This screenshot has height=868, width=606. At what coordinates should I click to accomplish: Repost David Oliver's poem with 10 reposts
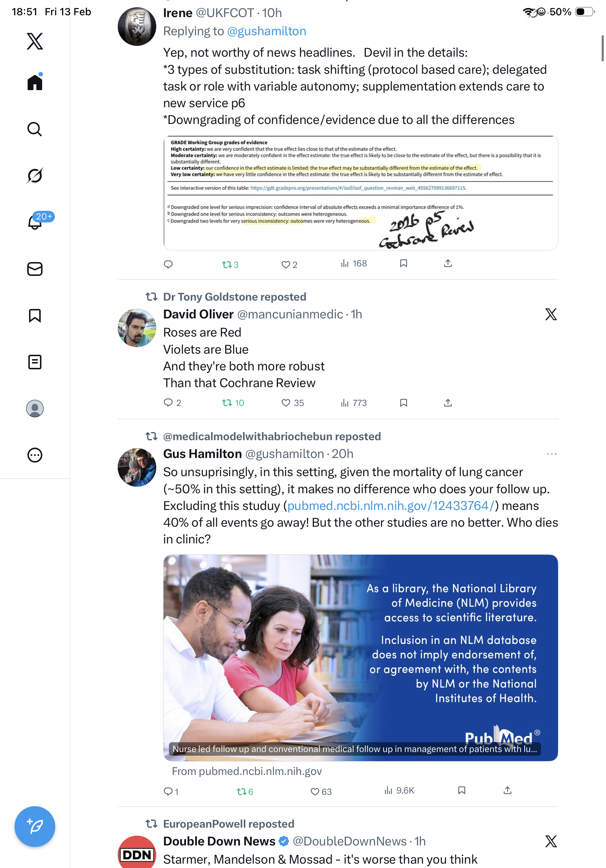[x=233, y=403]
